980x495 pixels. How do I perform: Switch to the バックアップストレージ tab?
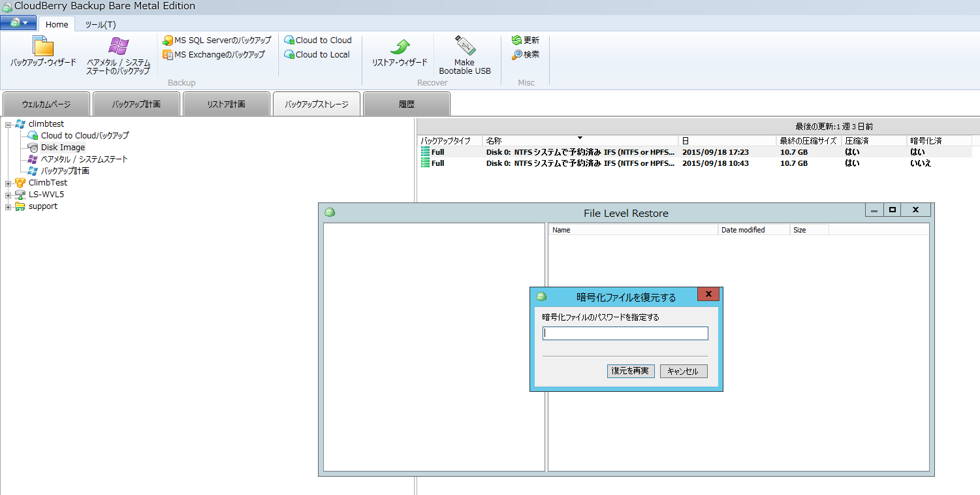(x=317, y=104)
